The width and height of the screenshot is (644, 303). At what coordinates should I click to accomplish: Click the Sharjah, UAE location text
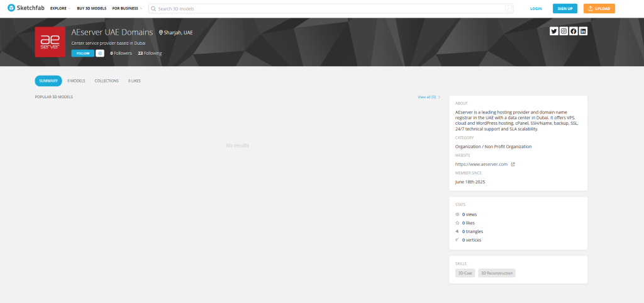tap(178, 33)
